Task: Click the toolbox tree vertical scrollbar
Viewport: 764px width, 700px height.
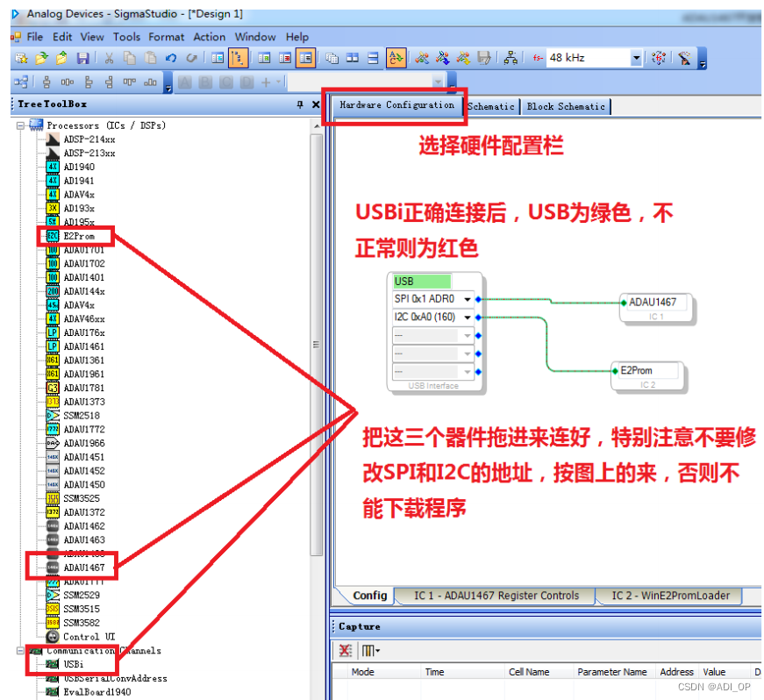Action: [x=317, y=345]
